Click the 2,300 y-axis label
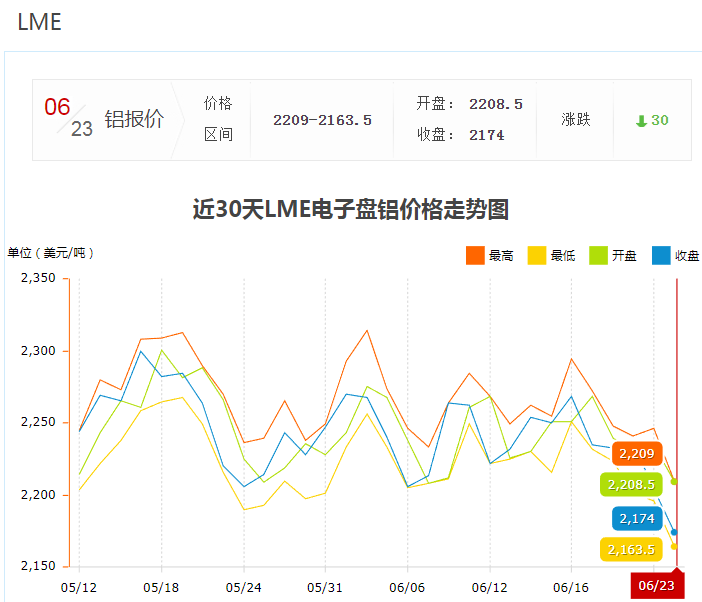 point(38,351)
